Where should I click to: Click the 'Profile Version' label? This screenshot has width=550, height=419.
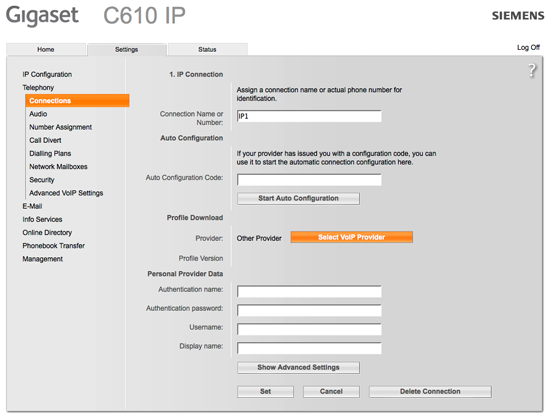pos(201,258)
